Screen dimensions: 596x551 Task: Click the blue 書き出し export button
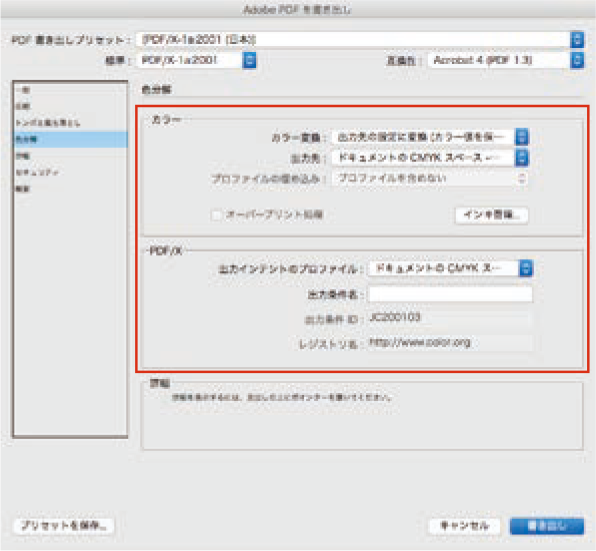(x=547, y=526)
